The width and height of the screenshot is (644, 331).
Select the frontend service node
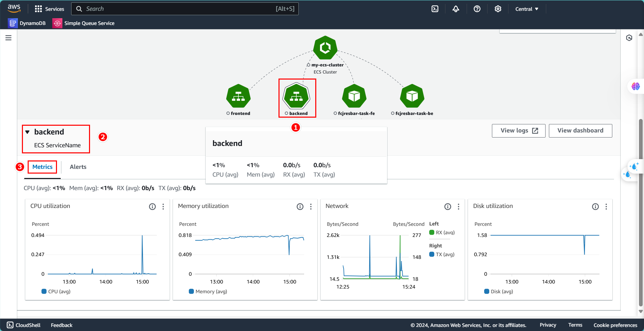tap(238, 96)
